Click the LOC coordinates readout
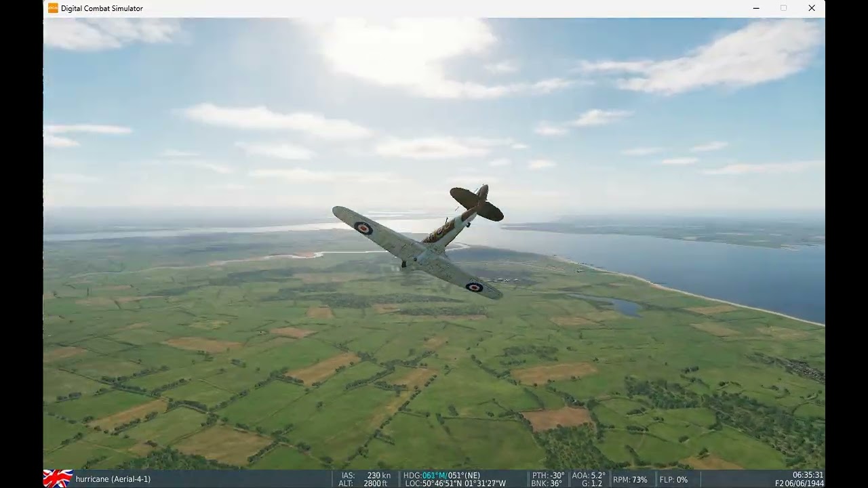This screenshot has height=488, width=868. click(455, 483)
